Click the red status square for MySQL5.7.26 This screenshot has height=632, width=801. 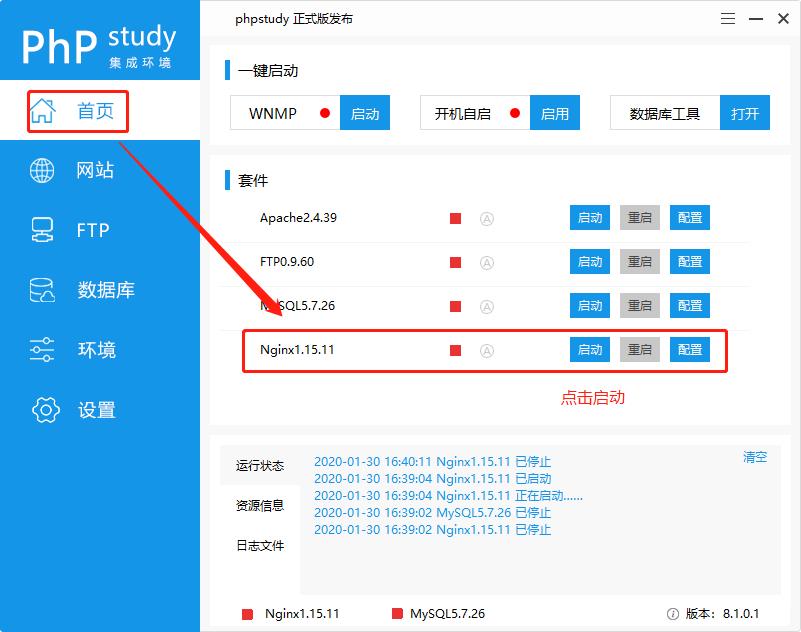tap(455, 307)
